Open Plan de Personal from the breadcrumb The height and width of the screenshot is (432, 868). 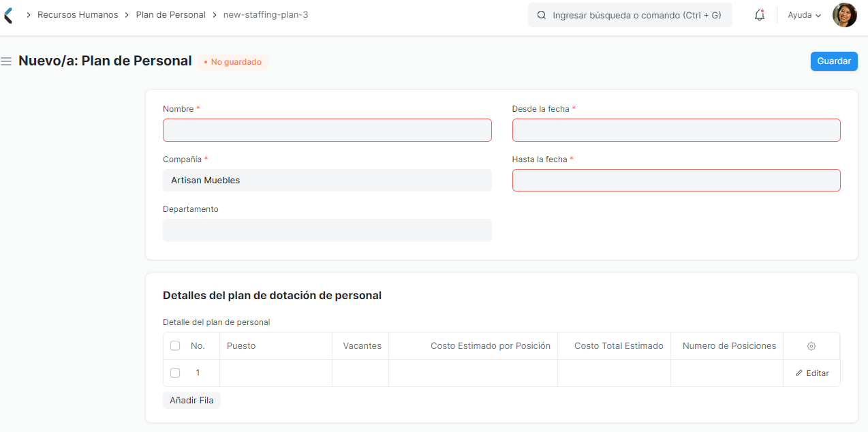pyautogui.click(x=170, y=14)
